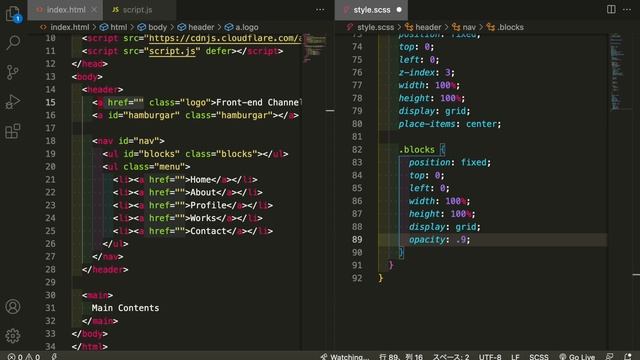
Task: Select the style.scss tab
Action: tap(372, 10)
